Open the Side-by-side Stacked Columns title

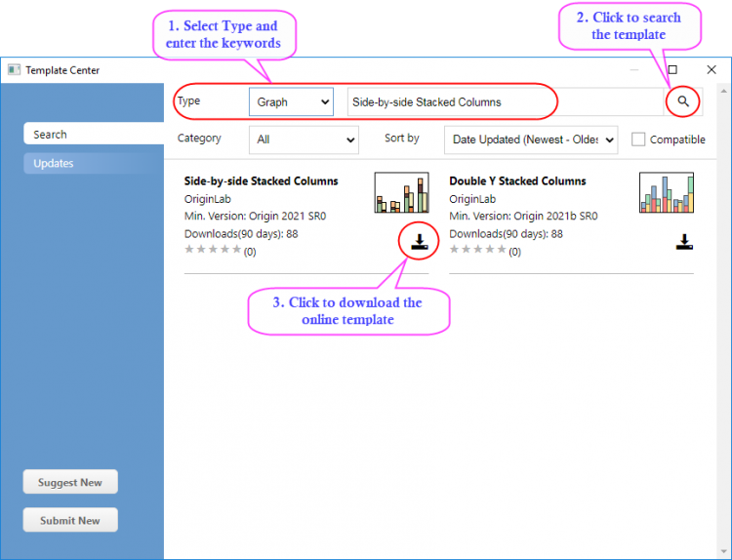click(x=261, y=181)
